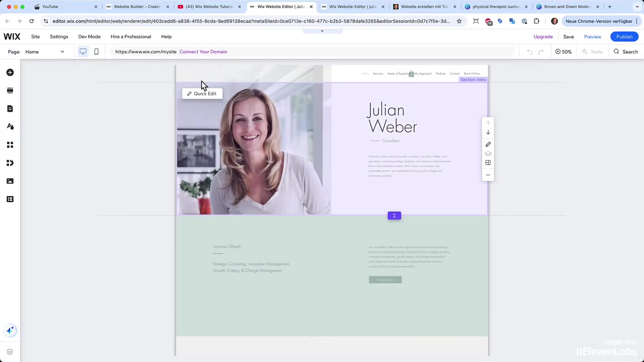Open the Site menu
The image size is (644, 362).
[35, 37]
